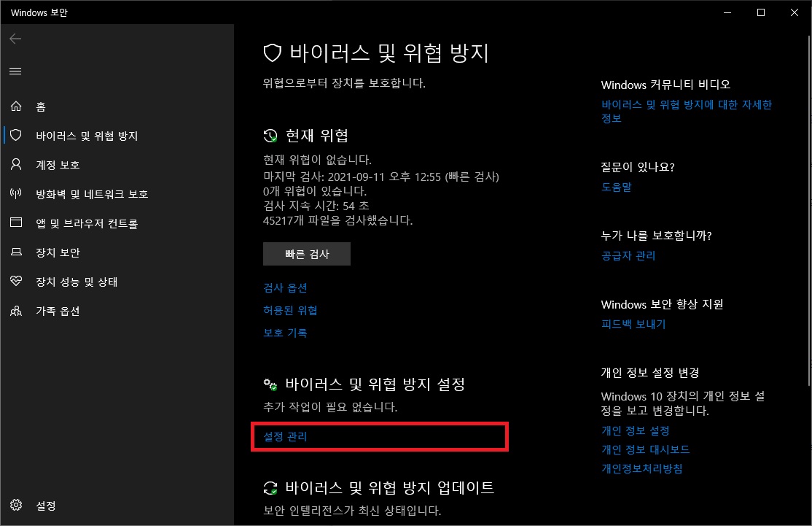This screenshot has height=526, width=812.
Task: Open the 공급자 관리 link
Action: coord(628,255)
